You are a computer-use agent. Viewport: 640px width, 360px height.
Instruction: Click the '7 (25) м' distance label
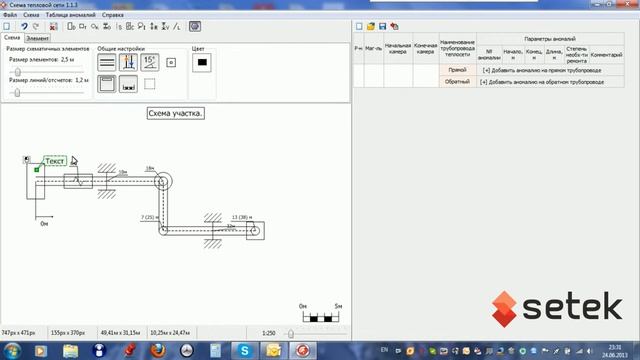point(150,218)
